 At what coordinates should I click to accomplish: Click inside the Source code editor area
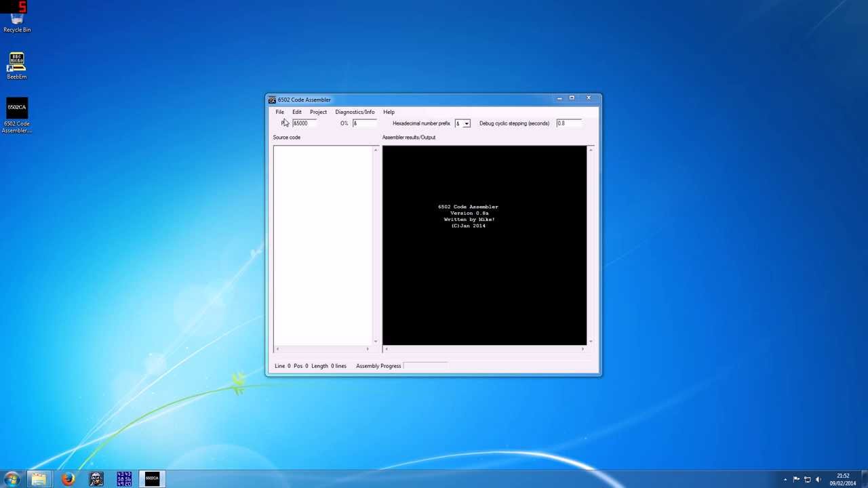[x=323, y=245]
